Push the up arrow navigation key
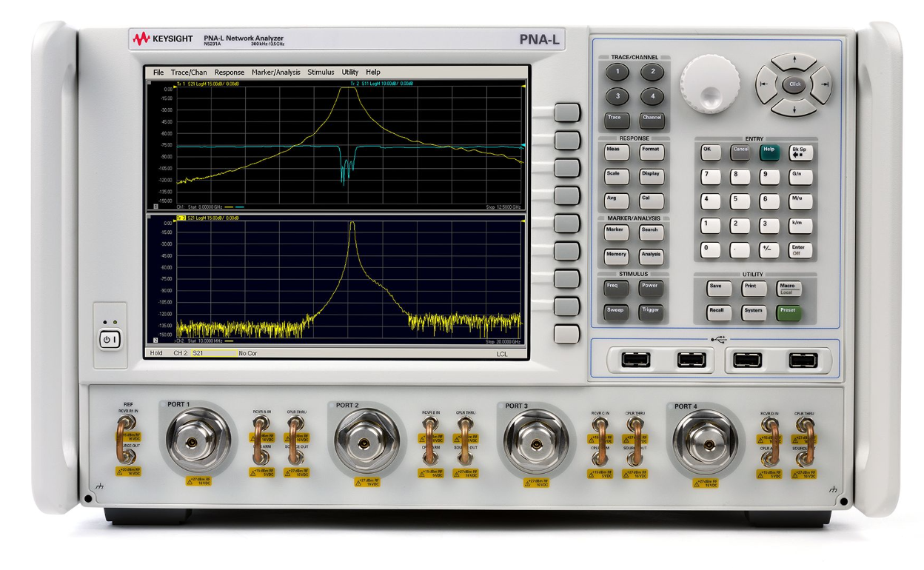 (794, 61)
